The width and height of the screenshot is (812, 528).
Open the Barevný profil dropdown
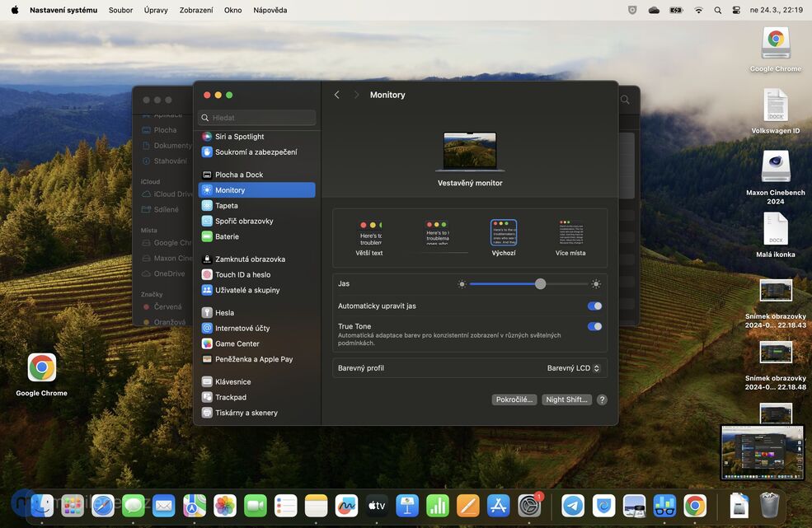[573, 367]
